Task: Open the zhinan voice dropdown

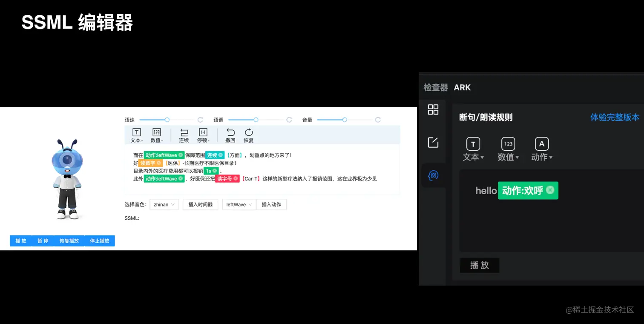Action: (x=164, y=205)
